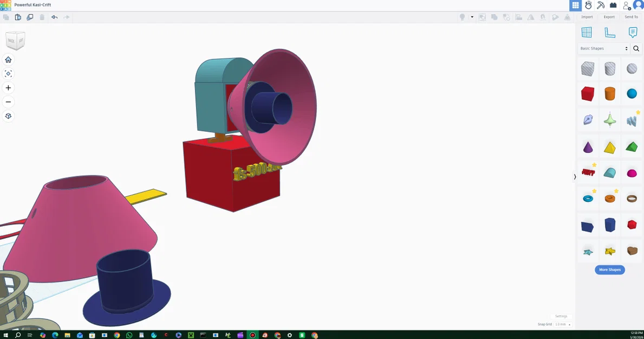Pick the purple Cone shape
Viewport: 644px width, 339px height.
pos(588,147)
